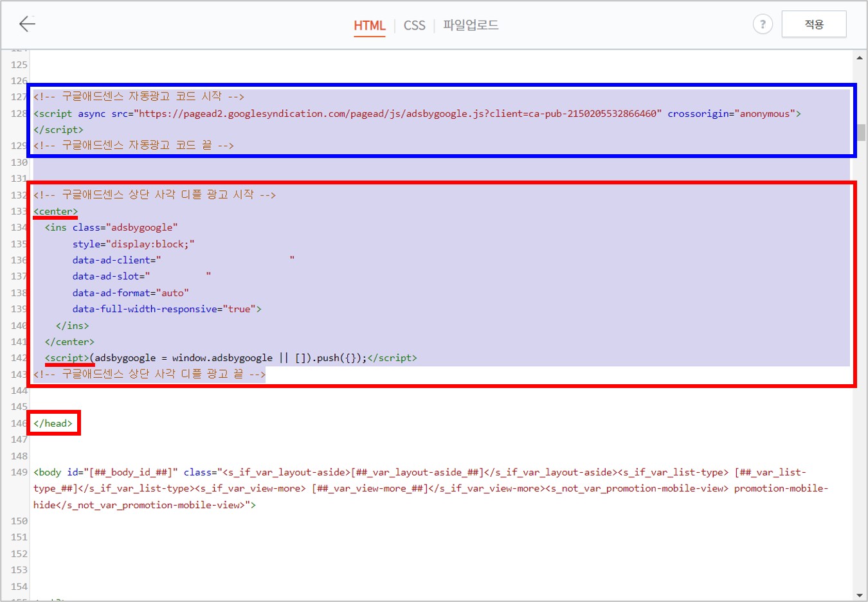Click the data-ad-format="auto" line
Image resolution: width=868 pixels, height=602 pixels.
131,292
